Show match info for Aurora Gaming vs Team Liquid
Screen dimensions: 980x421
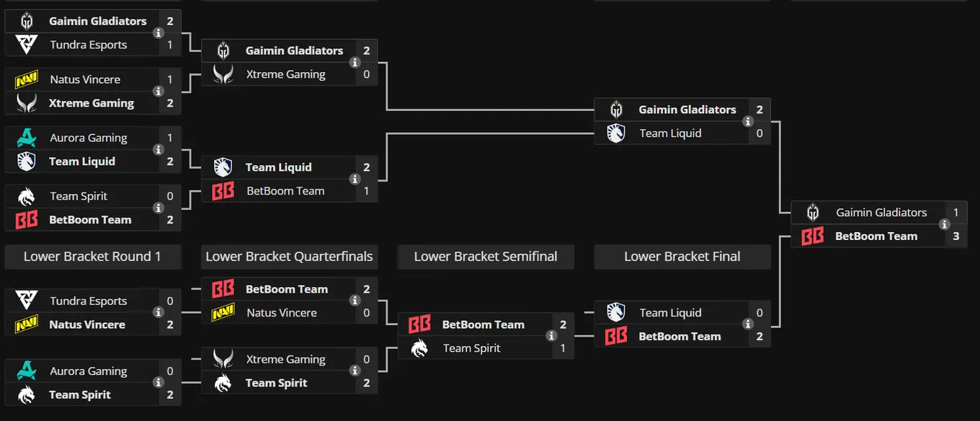click(x=159, y=149)
